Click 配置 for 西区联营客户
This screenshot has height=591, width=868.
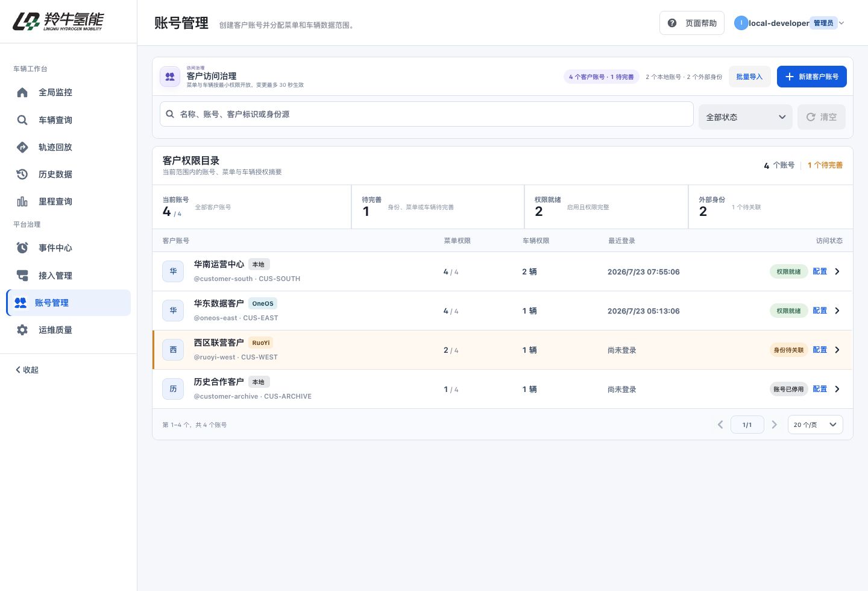(x=820, y=350)
